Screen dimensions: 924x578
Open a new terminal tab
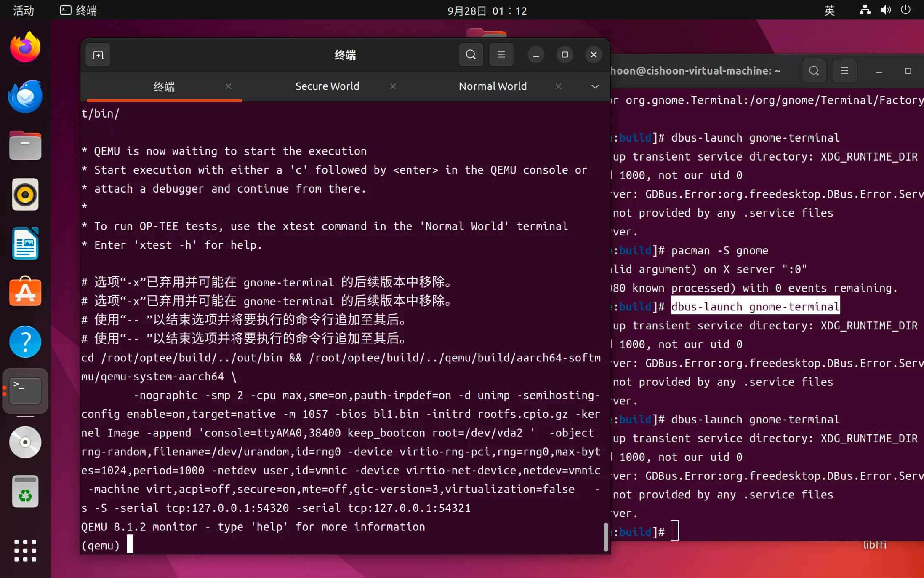98,55
